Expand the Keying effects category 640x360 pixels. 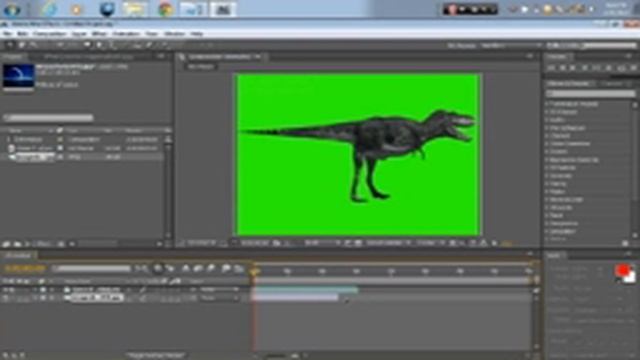547,184
